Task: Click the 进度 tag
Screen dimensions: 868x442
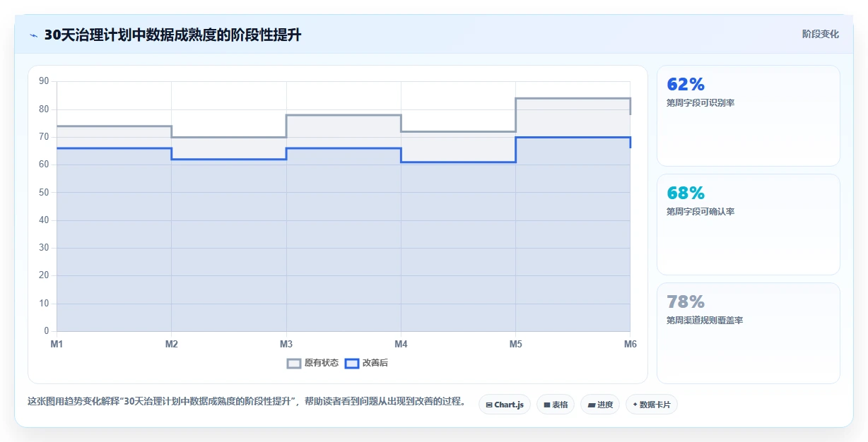Action: (x=600, y=405)
